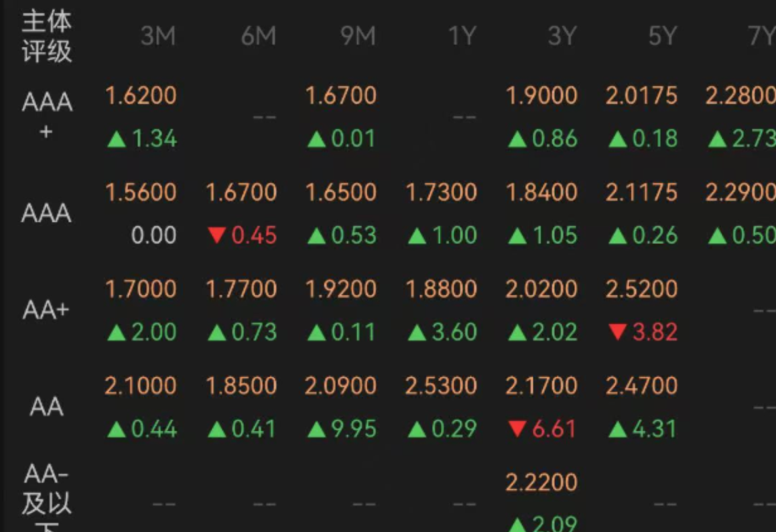Open the AA- 3Y yield value 2.2200

coord(541,482)
